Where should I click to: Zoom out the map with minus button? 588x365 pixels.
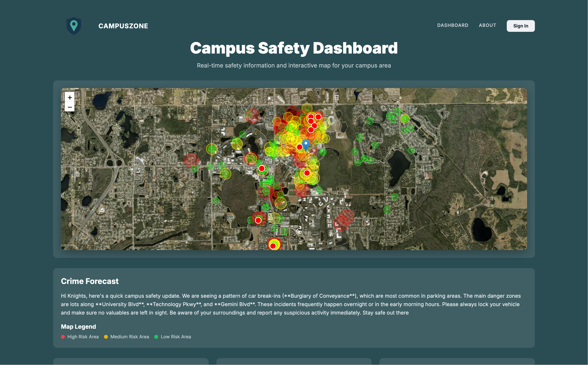point(70,107)
